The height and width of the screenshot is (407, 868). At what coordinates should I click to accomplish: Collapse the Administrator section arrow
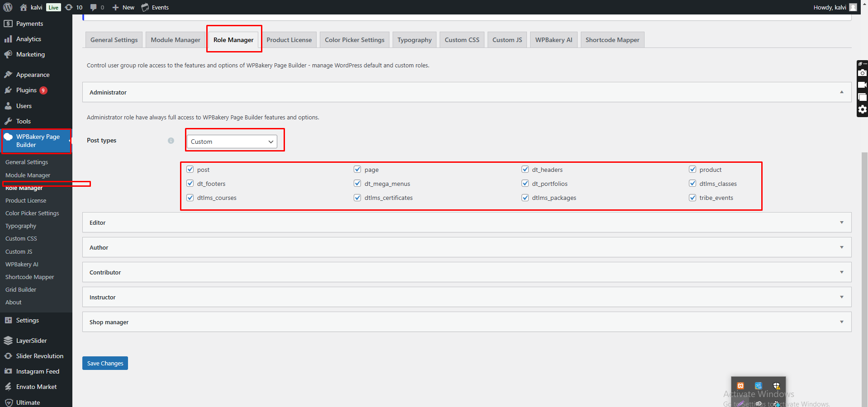[842, 92]
